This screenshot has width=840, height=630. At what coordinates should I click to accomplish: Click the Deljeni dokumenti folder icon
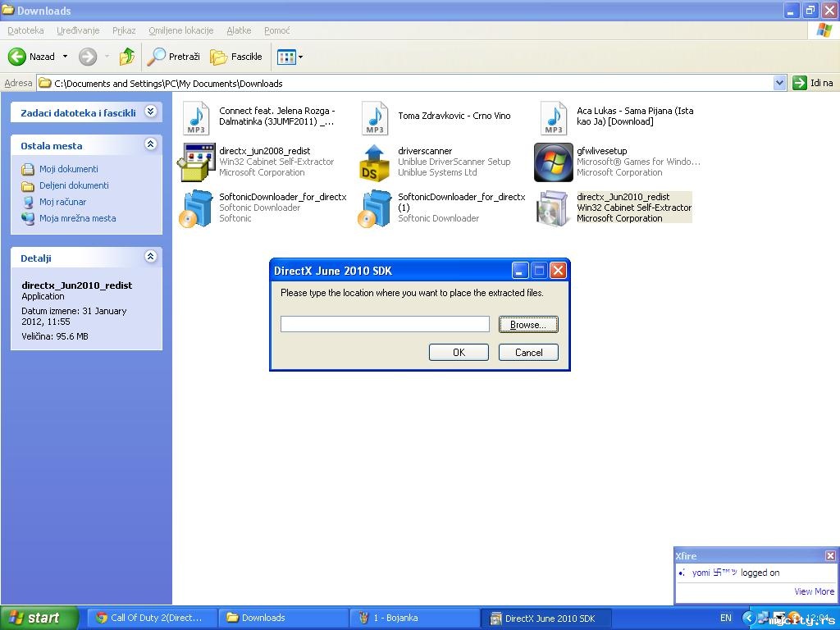28,186
